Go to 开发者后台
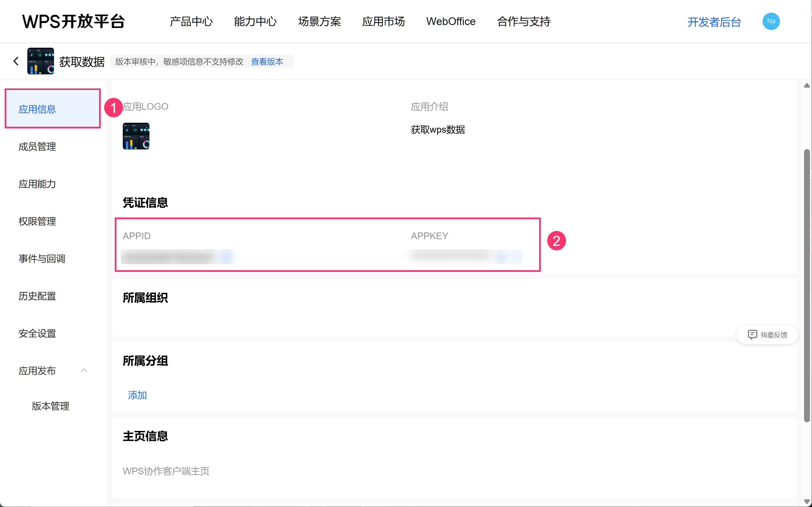This screenshot has height=507, width=812. [x=714, y=22]
